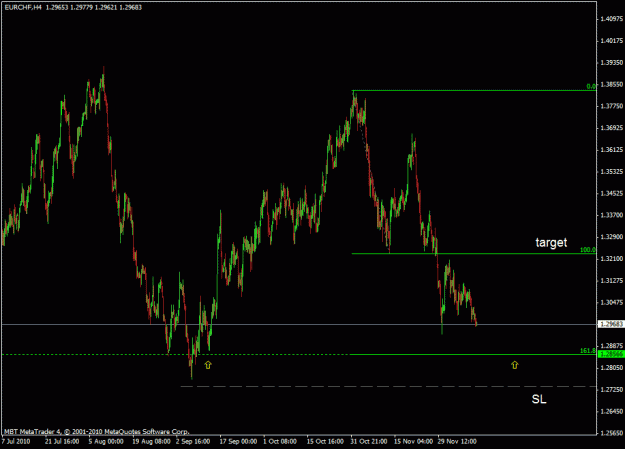Click the 1.34525 price axis label
Screen dimensions: 625x449
[612, 193]
